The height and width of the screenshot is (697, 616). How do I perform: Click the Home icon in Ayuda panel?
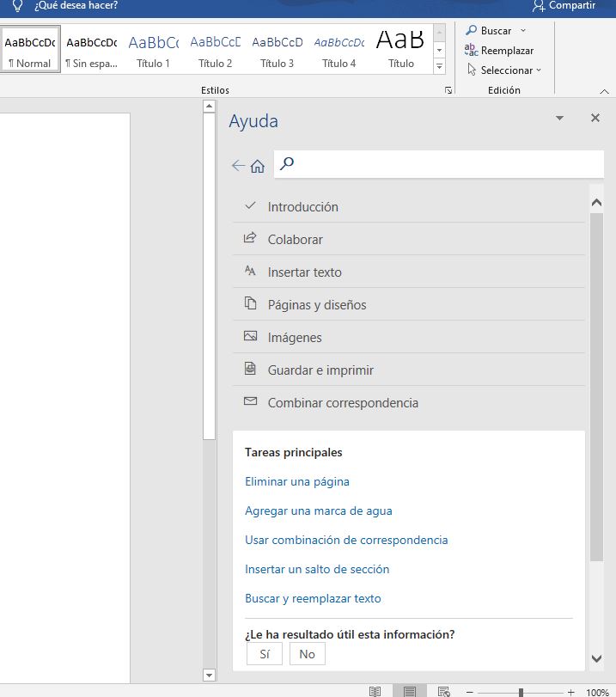coord(258,166)
